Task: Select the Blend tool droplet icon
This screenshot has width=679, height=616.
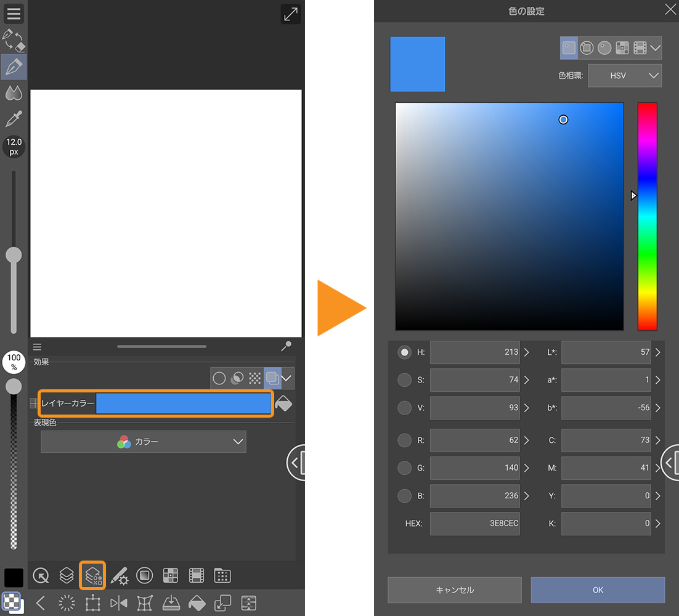Action: [x=14, y=93]
